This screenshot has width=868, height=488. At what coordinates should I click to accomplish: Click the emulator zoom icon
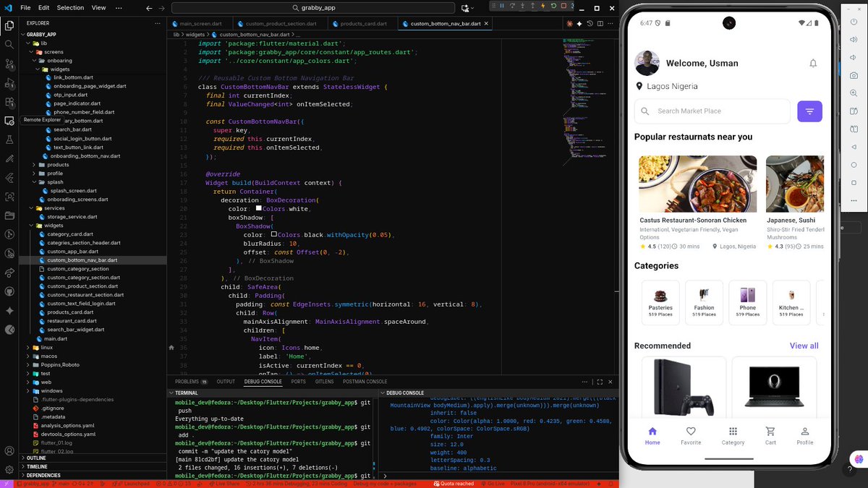[854, 92]
